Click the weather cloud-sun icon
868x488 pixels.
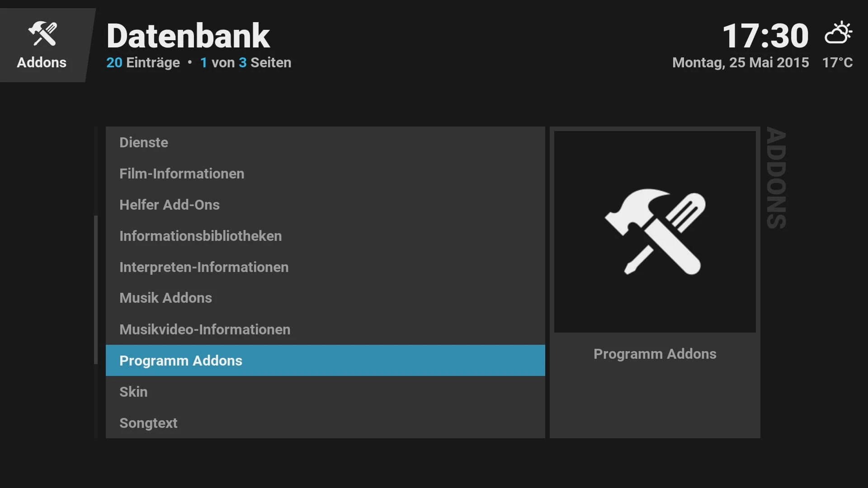click(x=838, y=33)
